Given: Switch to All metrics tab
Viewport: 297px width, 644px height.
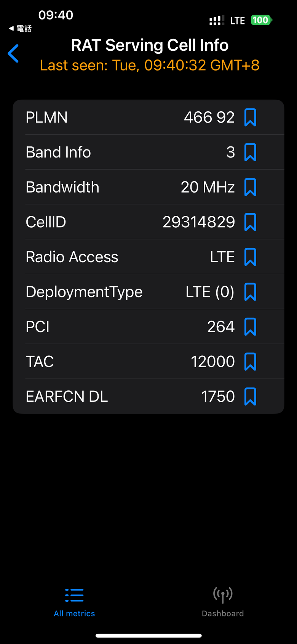Looking at the screenshot, I should tap(74, 602).
